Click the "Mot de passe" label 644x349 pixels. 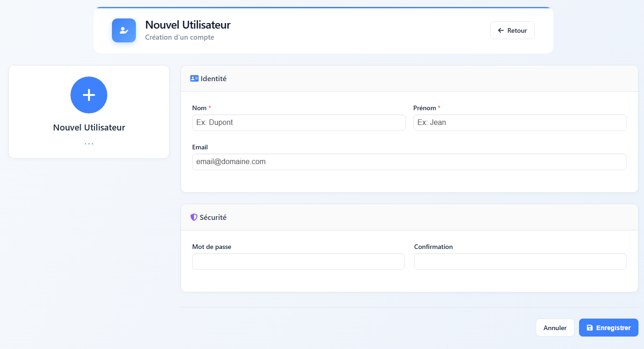tap(211, 247)
